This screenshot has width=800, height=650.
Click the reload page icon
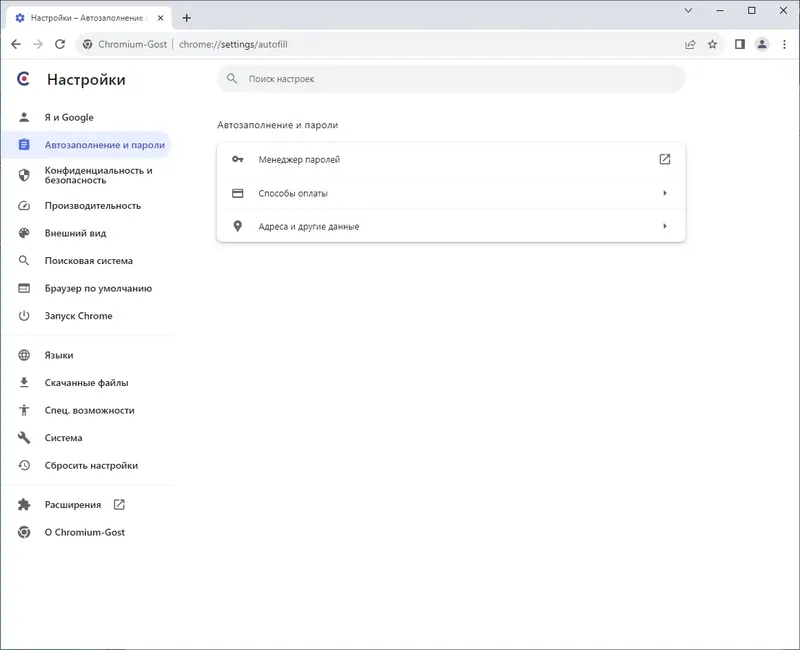(60, 44)
